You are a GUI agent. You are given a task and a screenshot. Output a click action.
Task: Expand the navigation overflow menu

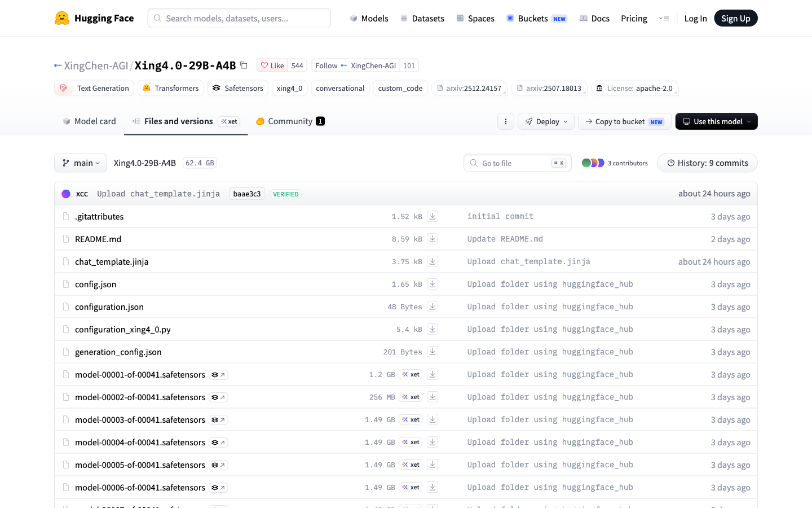click(664, 19)
